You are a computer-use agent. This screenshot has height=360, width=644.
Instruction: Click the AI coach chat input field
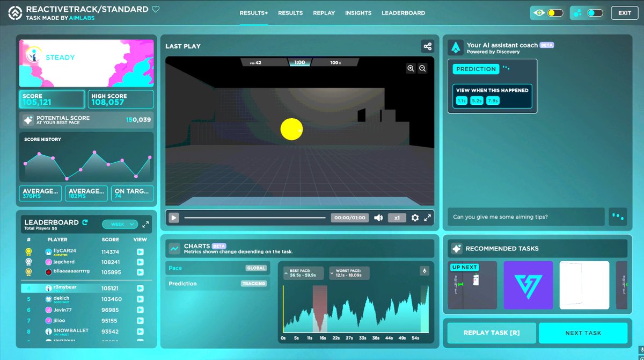click(526, 217)
